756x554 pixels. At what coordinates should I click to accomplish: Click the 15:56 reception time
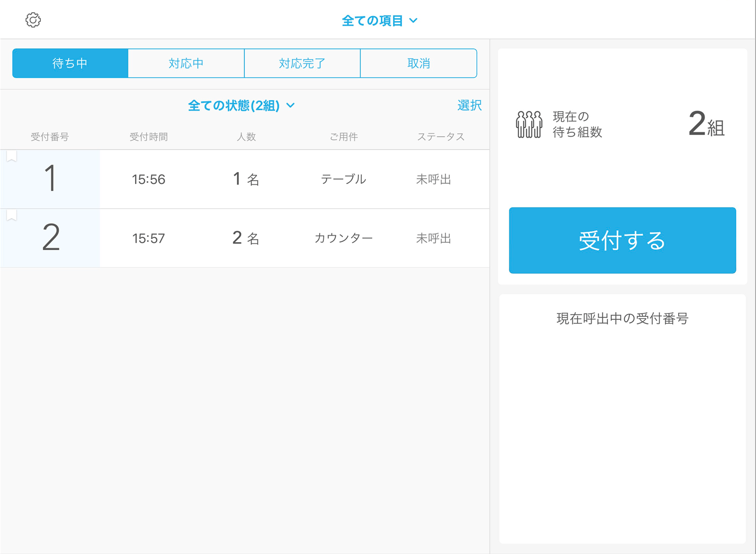coord(148,180)
